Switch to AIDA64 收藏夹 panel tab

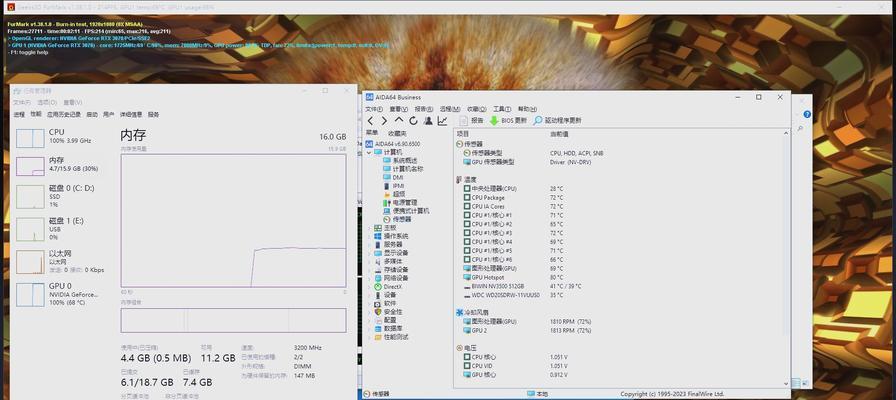click(396, 133)
